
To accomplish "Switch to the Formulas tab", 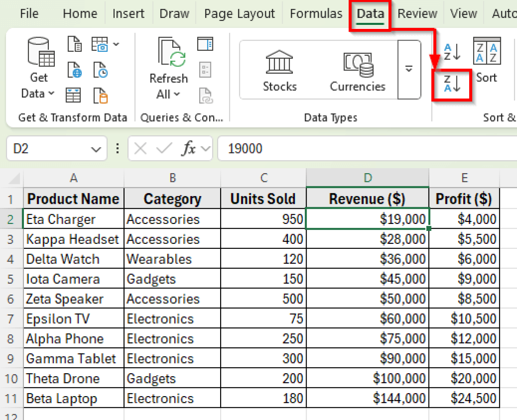I will click(x=315, y=13).
